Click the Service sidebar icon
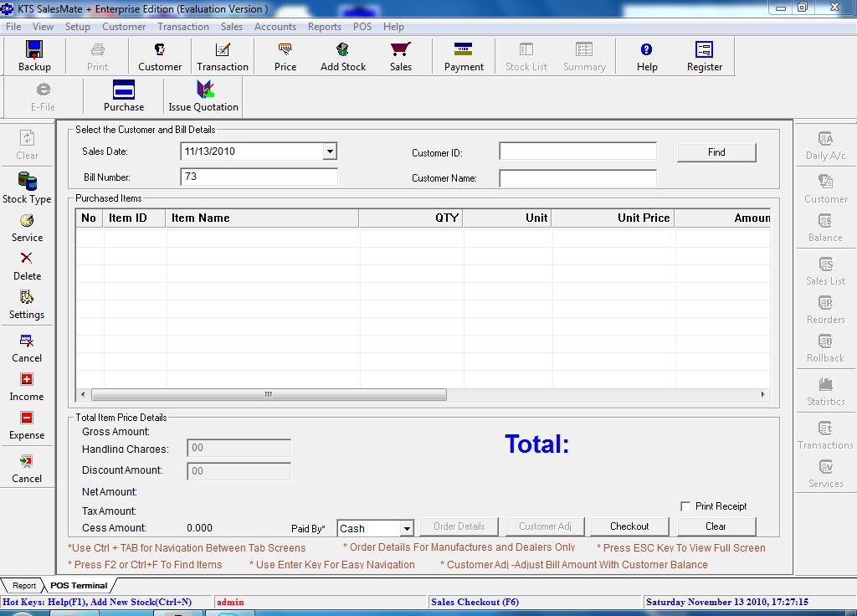 [x=27, y=228]
